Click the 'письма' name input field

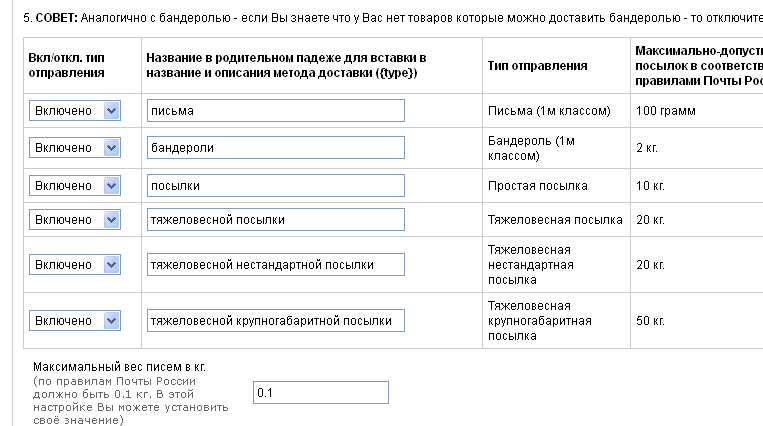click(275, 111)
